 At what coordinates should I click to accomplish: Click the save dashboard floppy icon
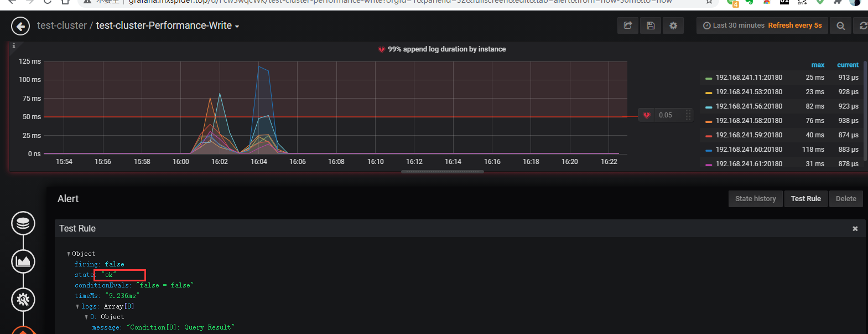[x=651, y=25]
